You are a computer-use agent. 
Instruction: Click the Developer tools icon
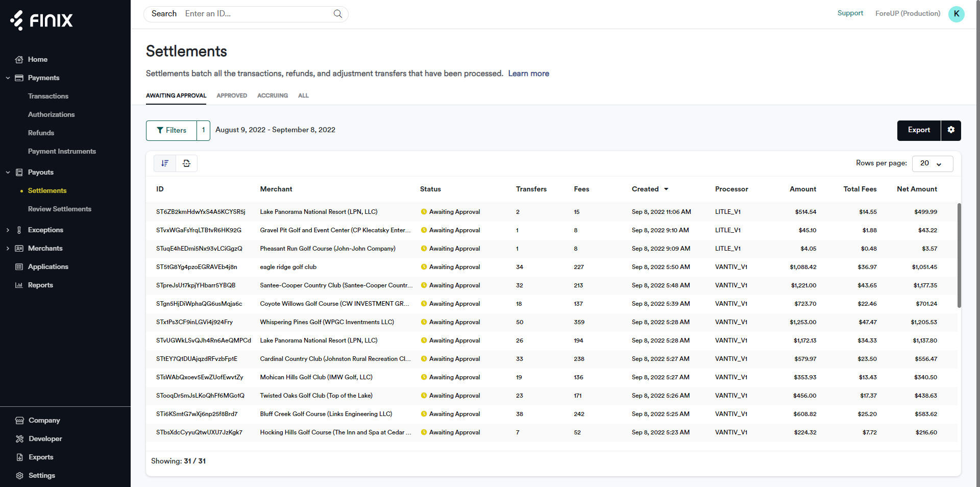tap(20, 439)
